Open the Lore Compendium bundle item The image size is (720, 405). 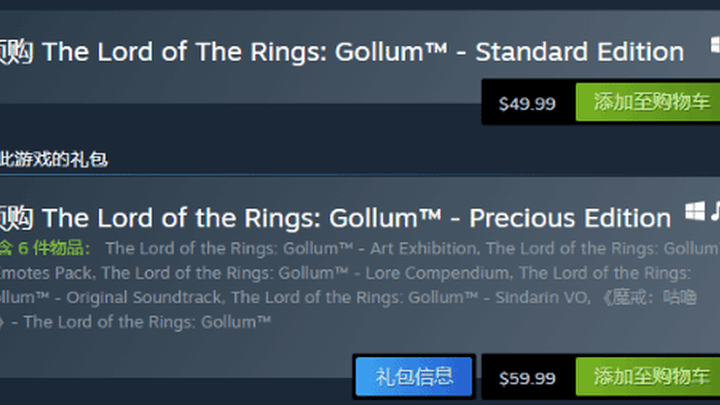[306, 273]
